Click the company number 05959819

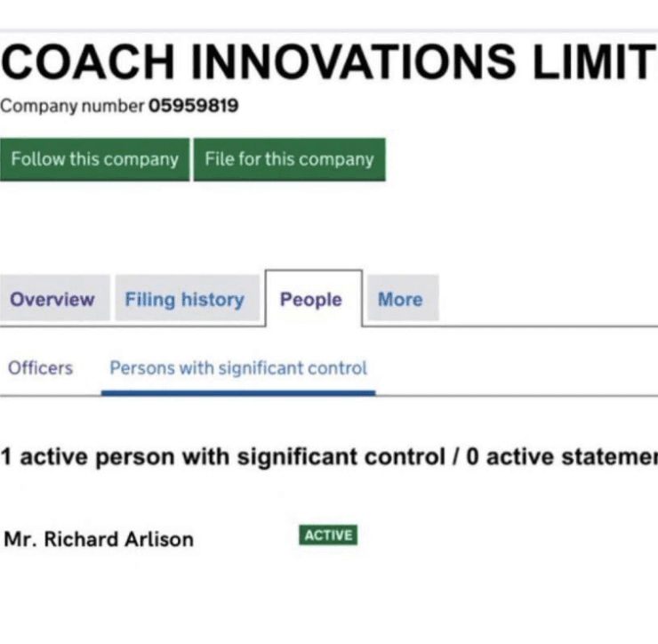(x=194, y=107)
